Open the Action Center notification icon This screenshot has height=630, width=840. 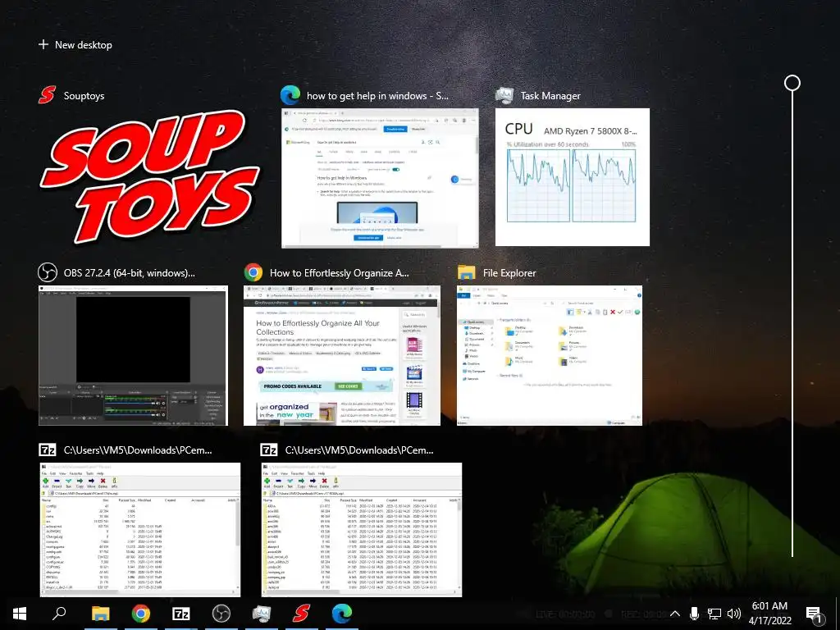tap(815, 615)
